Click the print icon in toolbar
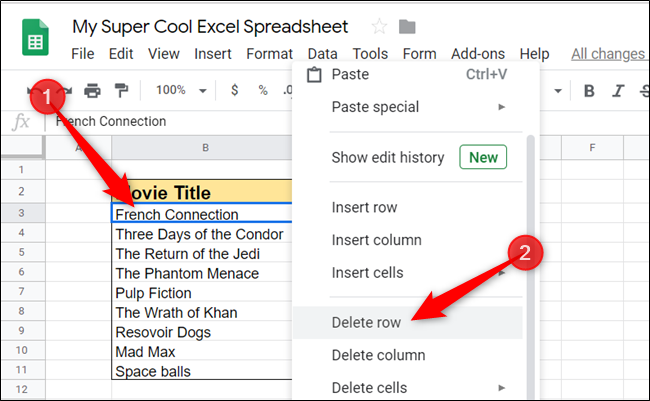 point(93,91)
